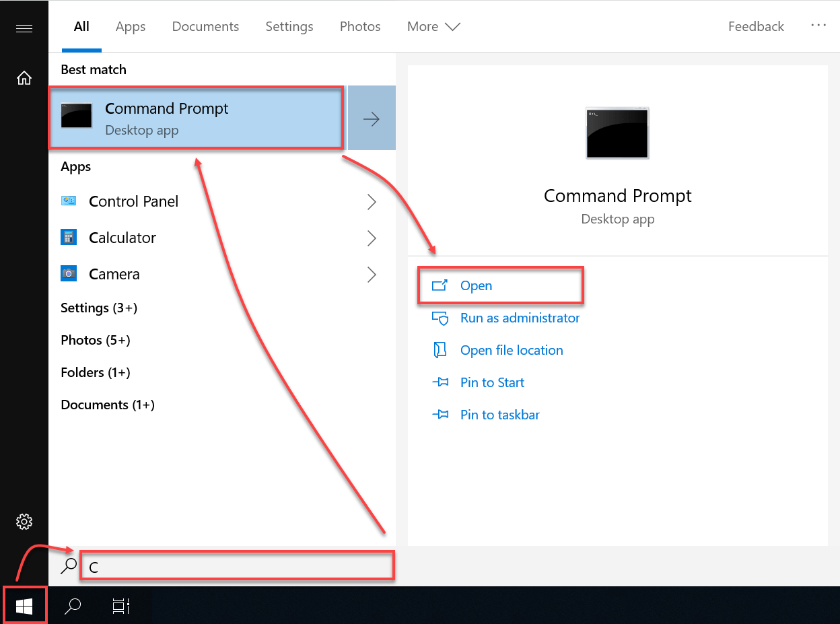Viewport: 840px width, 624px height.
Task: Go to Home in the search sidebar
Action: [x=24, y=78]
